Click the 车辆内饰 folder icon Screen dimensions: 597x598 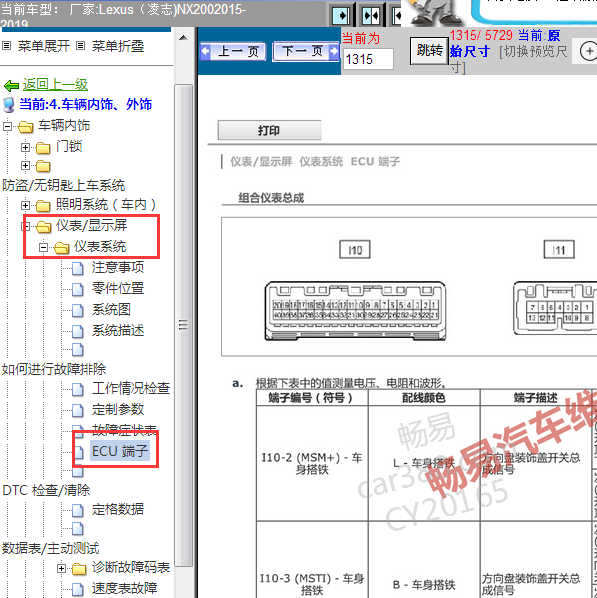(x=25, y=127)
